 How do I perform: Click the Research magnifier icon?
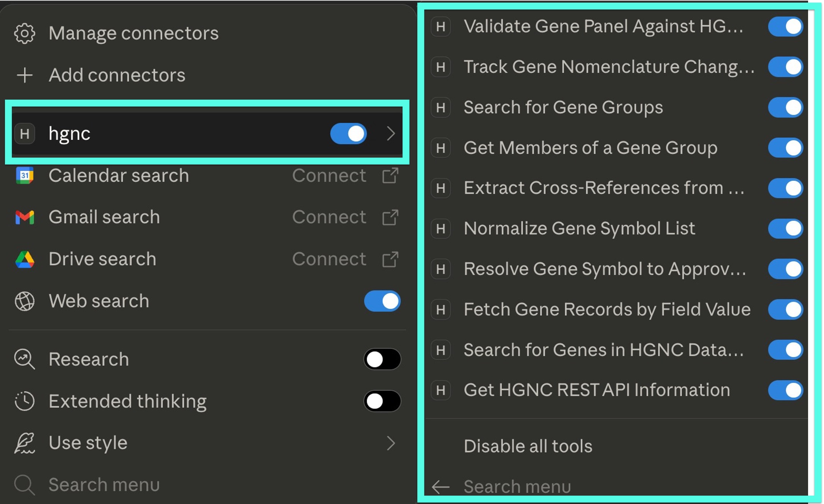[25, 359]
